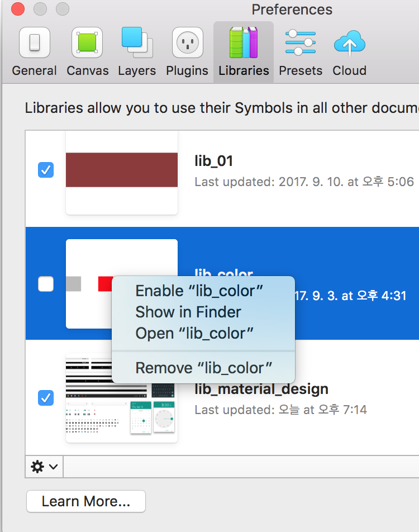The height and width of the screenshot is (532, 419).
Task: Select the Plugins socket icon
Action: [187, 42]
